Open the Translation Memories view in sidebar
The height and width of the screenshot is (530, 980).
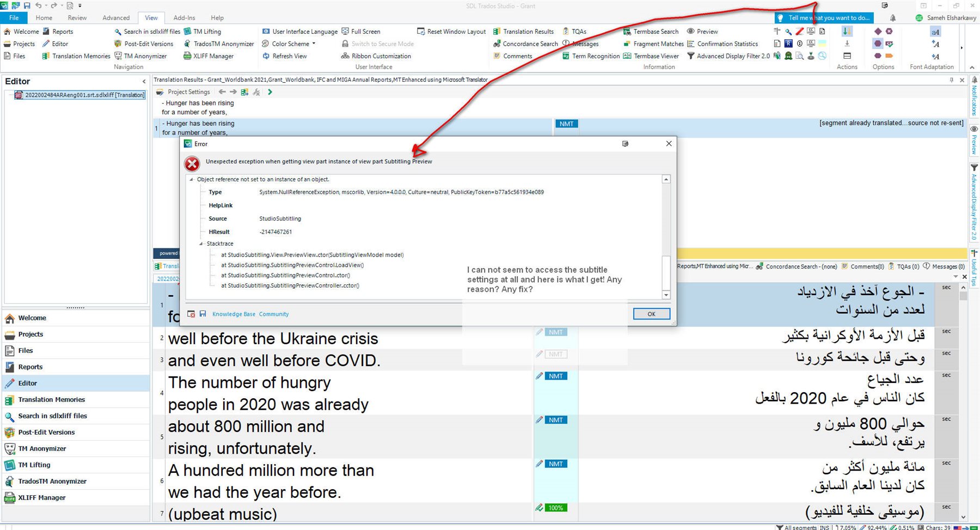pyautogui.click(x=76, y=399)
